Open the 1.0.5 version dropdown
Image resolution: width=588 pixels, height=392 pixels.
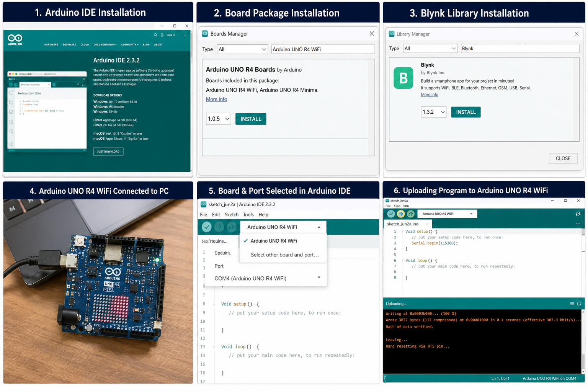(219, 119)
